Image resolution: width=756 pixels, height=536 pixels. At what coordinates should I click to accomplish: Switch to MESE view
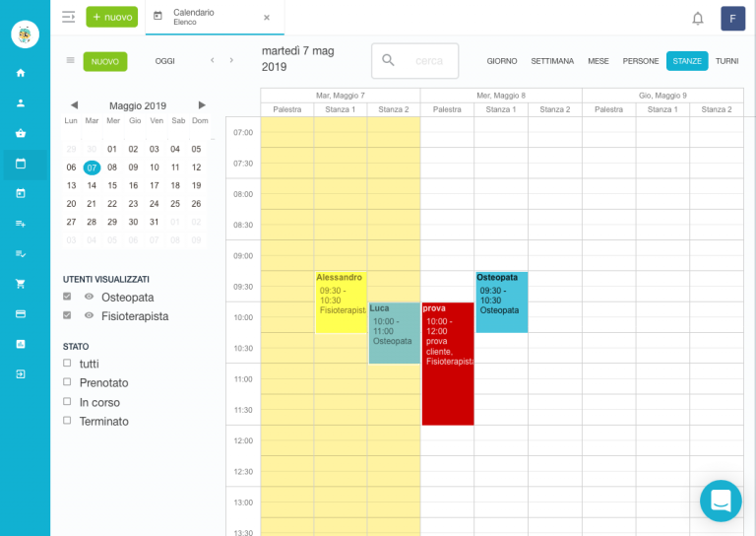598,61
